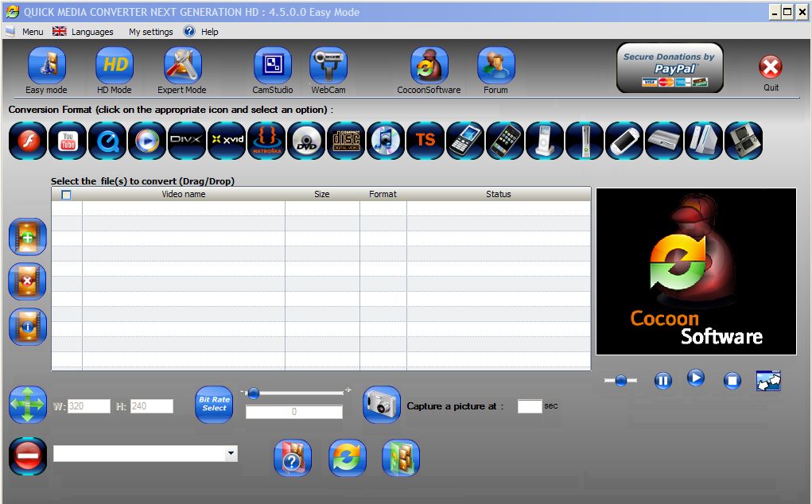Choose the Matroska MKV format icon
The image size is (812, 504).
coord(266,141)
